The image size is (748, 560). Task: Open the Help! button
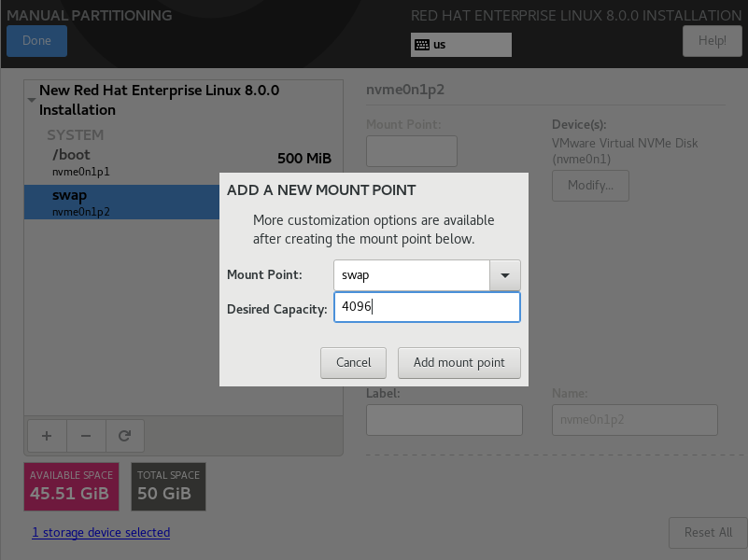pyautogui.click(x=713, y=41)
